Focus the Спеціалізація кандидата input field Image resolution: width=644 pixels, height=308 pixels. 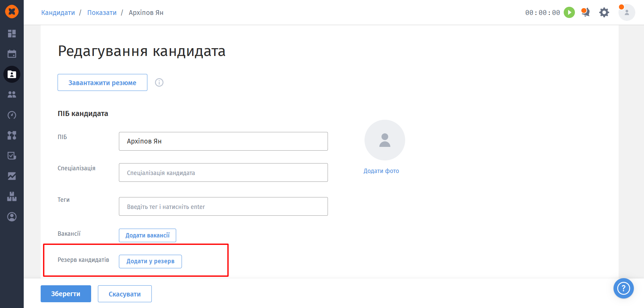pos(223,172)
